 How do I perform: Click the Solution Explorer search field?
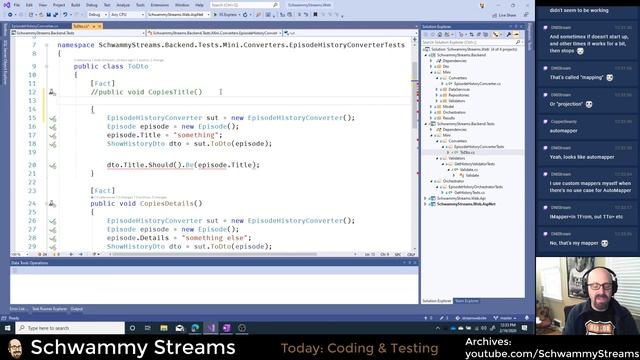pyautogui.click(x=472, y=42)
